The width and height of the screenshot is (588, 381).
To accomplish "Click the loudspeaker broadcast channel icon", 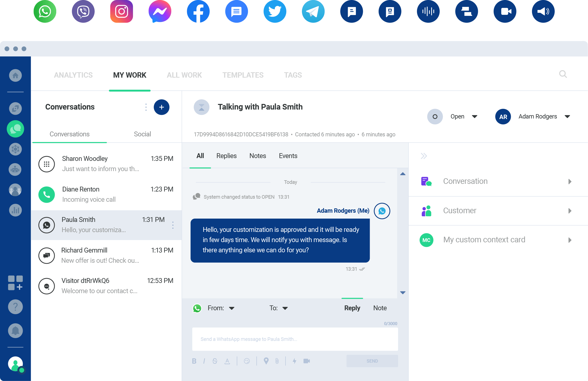I will click(543, 11).
